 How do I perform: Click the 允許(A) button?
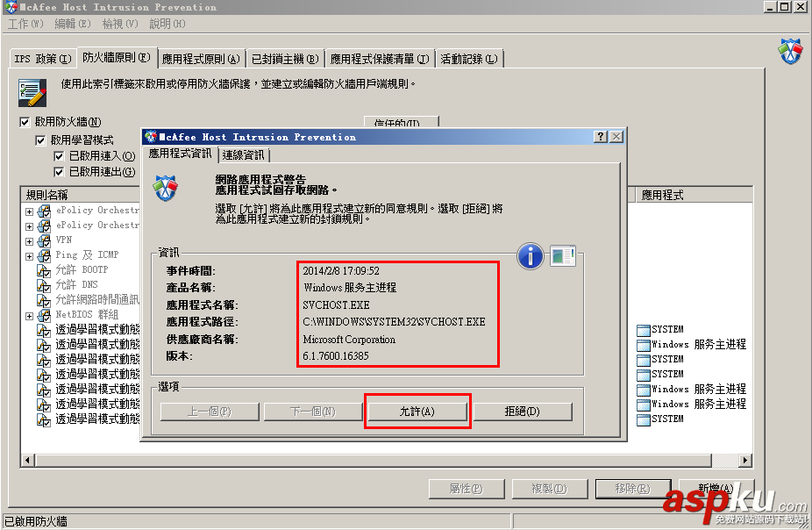(x=417, y=412)
